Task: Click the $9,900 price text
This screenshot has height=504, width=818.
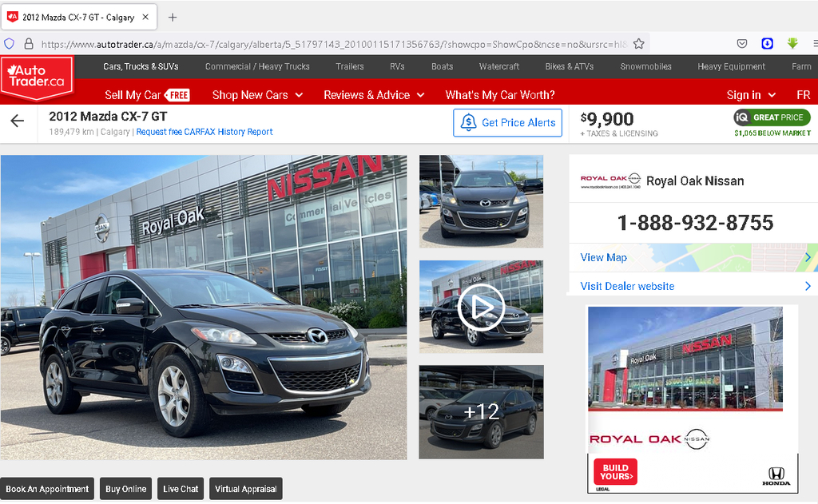Action: pyautogui.click(x=607, y=119)
